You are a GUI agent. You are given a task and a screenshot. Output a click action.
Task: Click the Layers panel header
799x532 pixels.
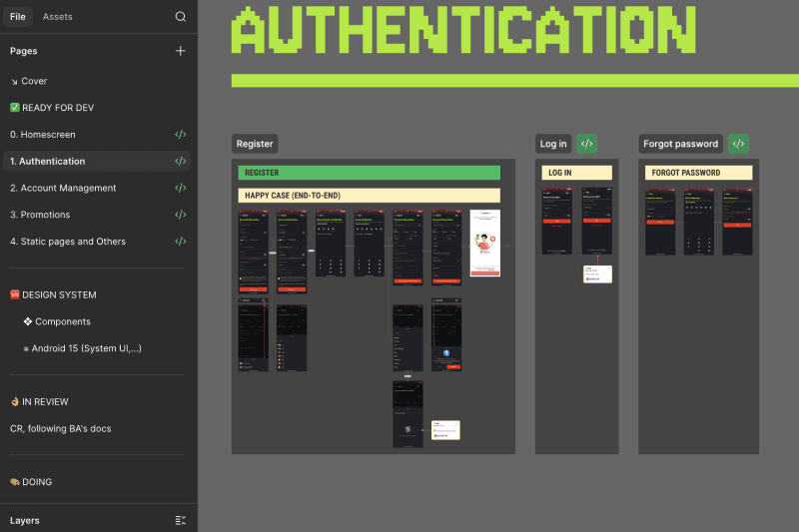[24, 520]
